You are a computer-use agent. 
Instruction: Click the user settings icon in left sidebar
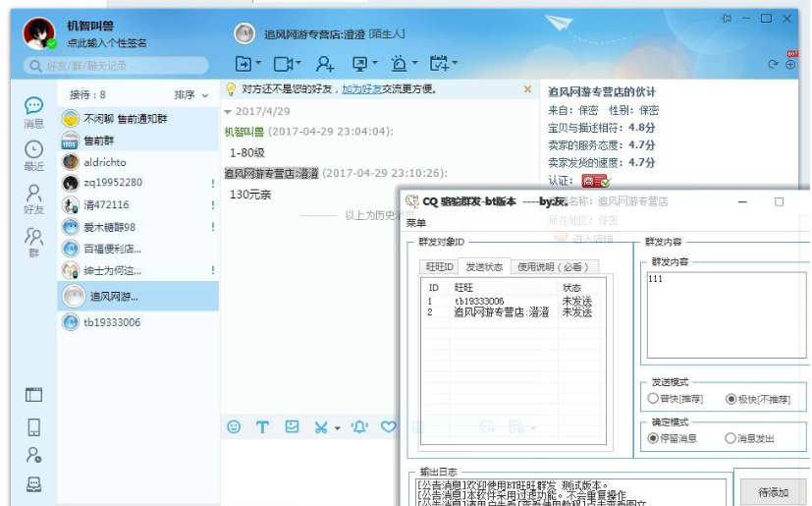coord(34,455)
